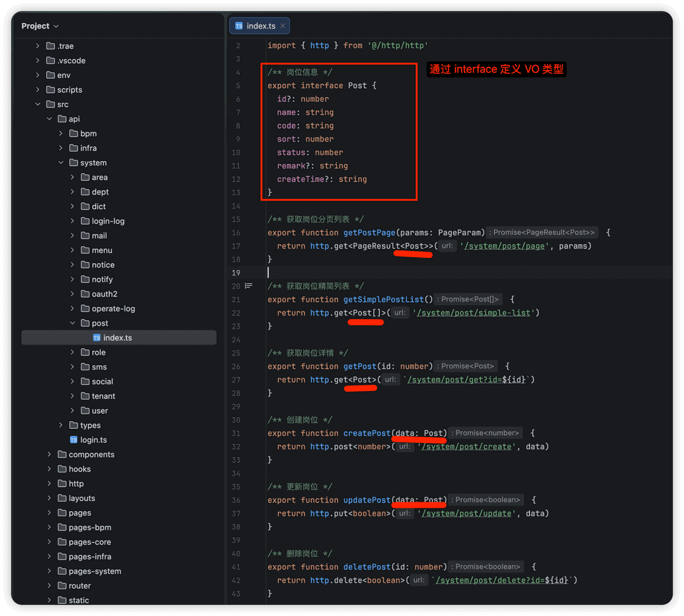Expand the pages-system folder

(49, 570)
